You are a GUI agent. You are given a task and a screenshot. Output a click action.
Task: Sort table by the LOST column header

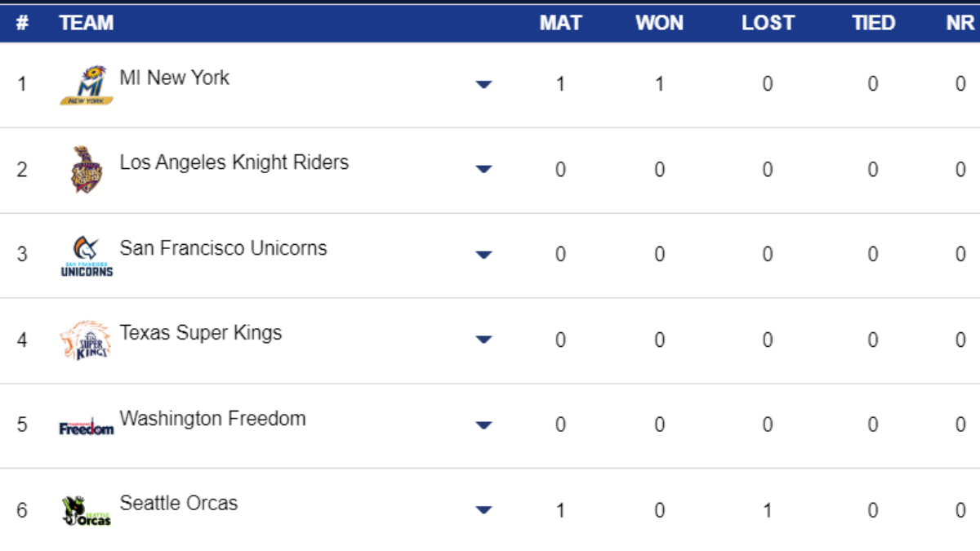pos(768,23)
